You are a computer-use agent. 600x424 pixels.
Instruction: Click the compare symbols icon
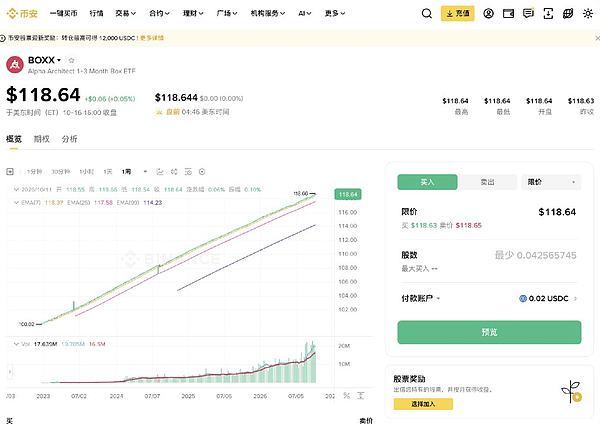coord(174,172)
